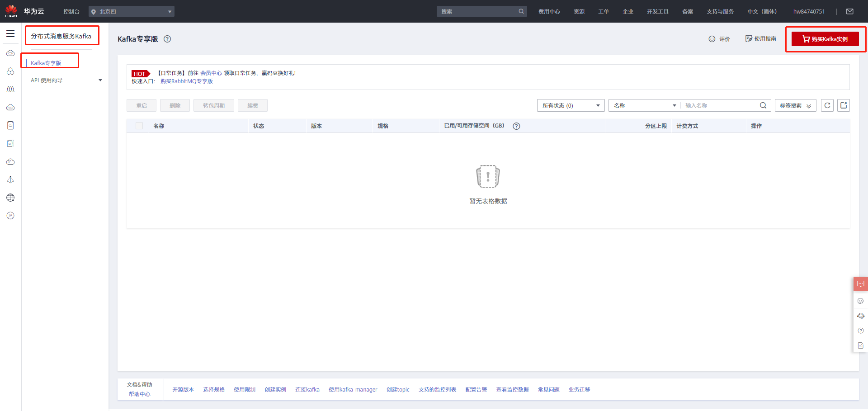Focus the 输入名称 filter field
Screen dimensions: 868x411
720,105
